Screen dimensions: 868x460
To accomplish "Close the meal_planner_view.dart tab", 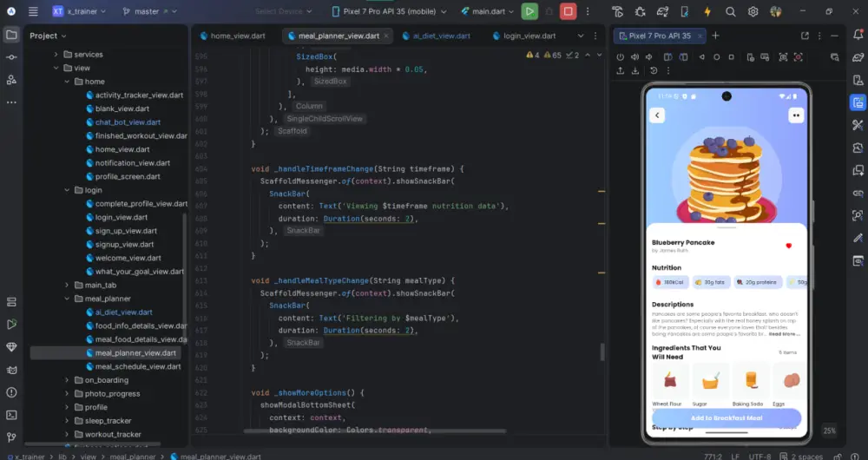I will [386, 36].
